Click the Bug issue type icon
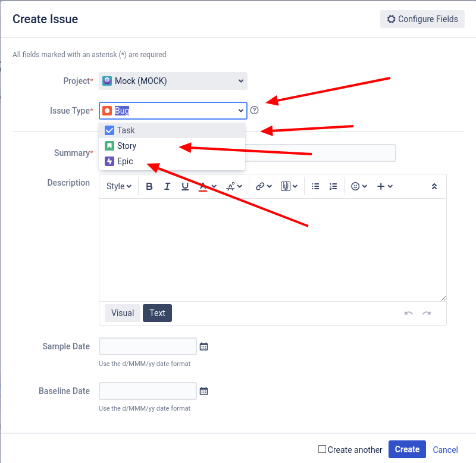 [x=107, y=111]
